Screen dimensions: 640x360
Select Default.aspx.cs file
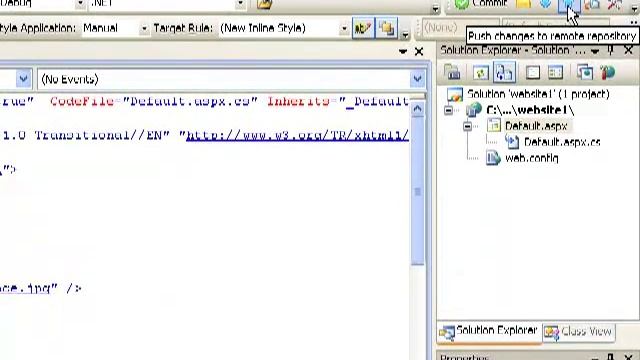point(562,142)
